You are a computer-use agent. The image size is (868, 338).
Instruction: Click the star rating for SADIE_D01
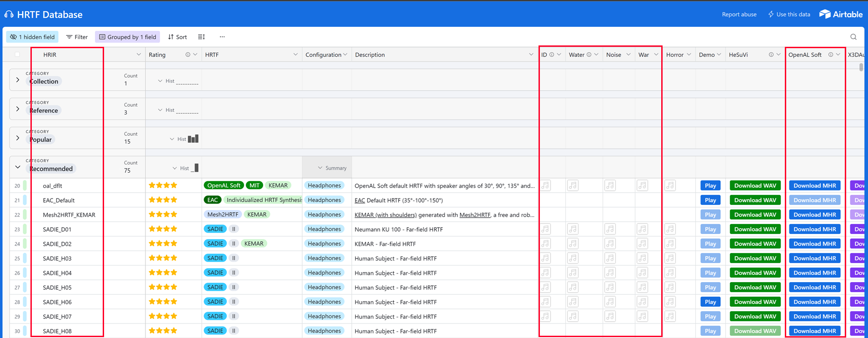[x=163, y=229]
